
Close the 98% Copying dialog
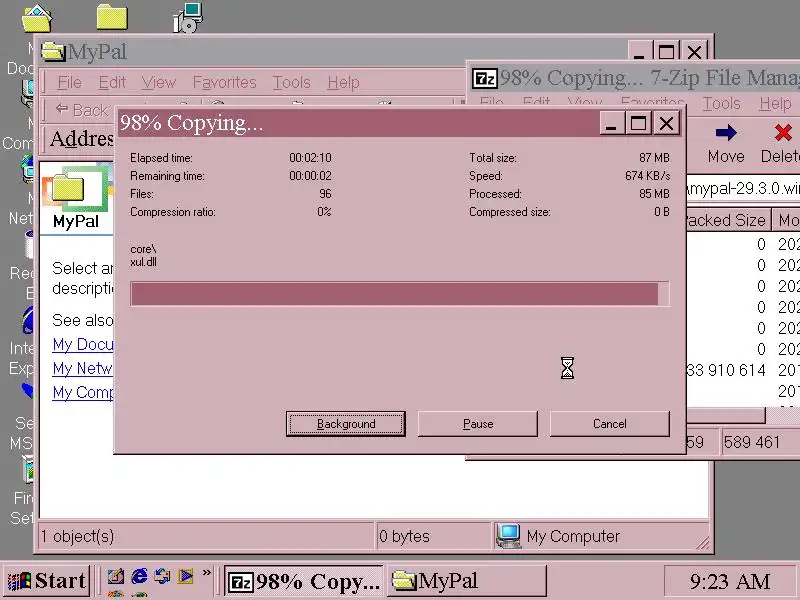click(666, 123)
